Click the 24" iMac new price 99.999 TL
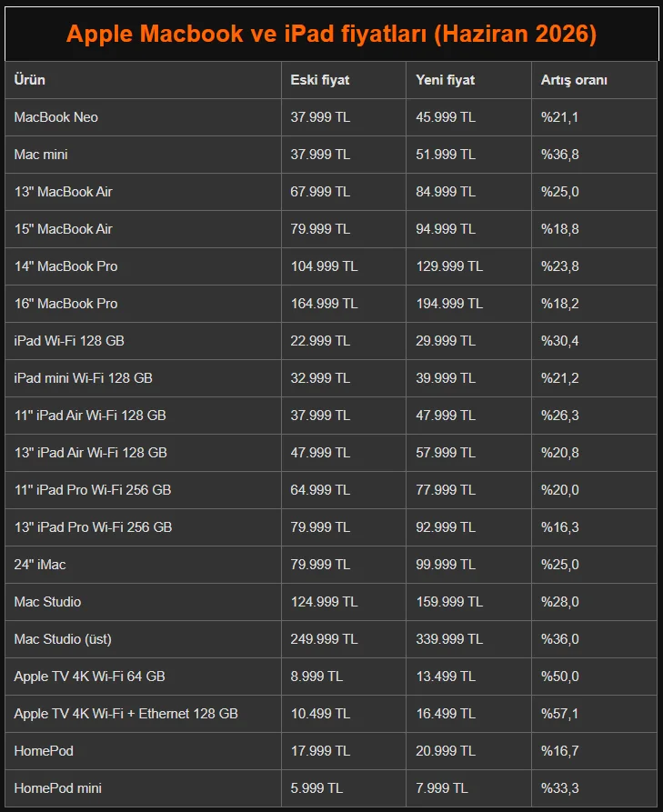The height and width of the screenshot is (812, 663). (446, 565)
